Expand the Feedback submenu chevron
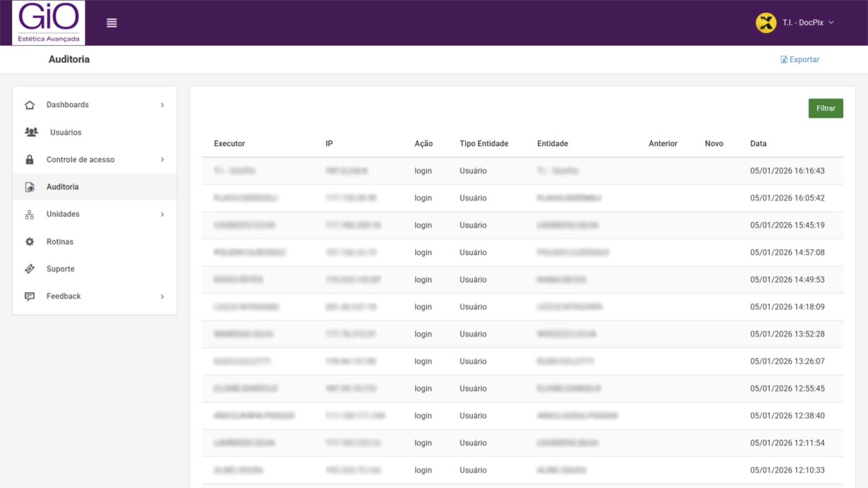 (x=162, y=297)
